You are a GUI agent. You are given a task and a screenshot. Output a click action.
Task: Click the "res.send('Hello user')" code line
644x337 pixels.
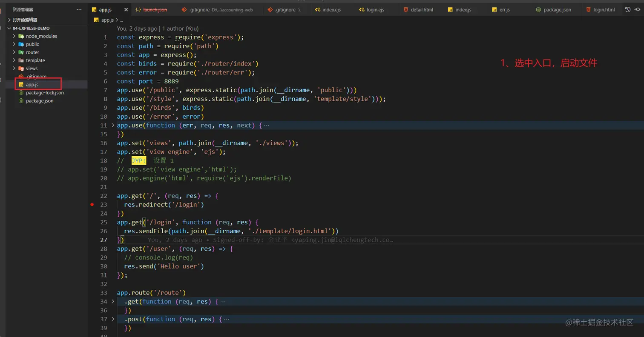(x=164, y=266)
